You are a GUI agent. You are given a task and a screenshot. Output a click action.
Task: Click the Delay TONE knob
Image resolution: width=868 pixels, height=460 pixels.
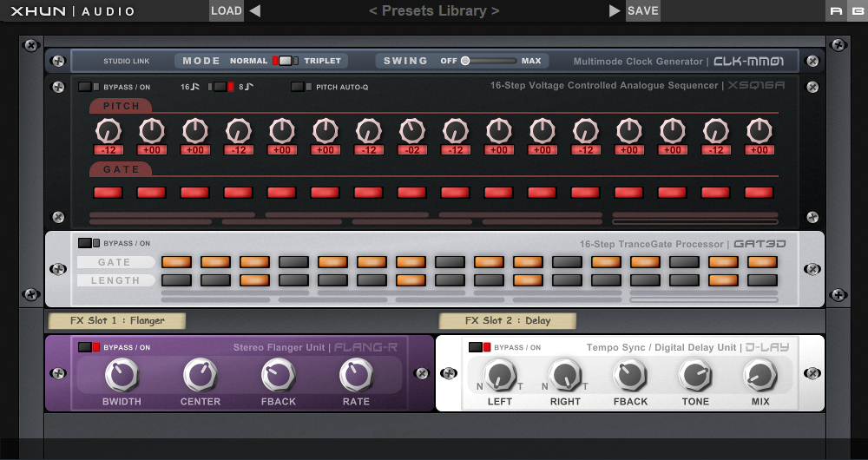695,375
